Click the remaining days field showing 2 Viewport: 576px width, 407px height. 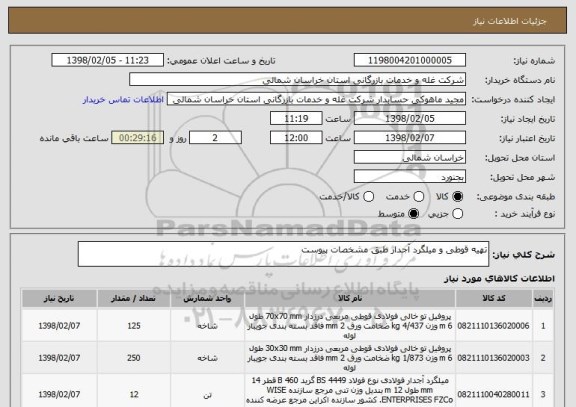click(x=215, y=138)
